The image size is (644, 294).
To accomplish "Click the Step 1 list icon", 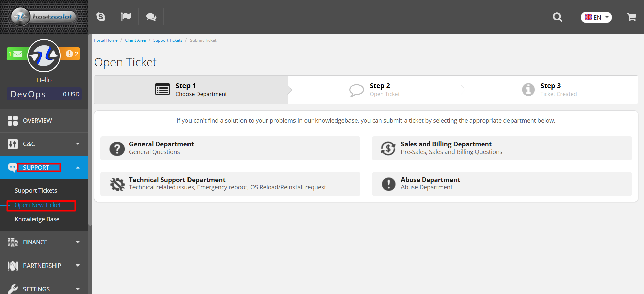I will coord(162,90).
